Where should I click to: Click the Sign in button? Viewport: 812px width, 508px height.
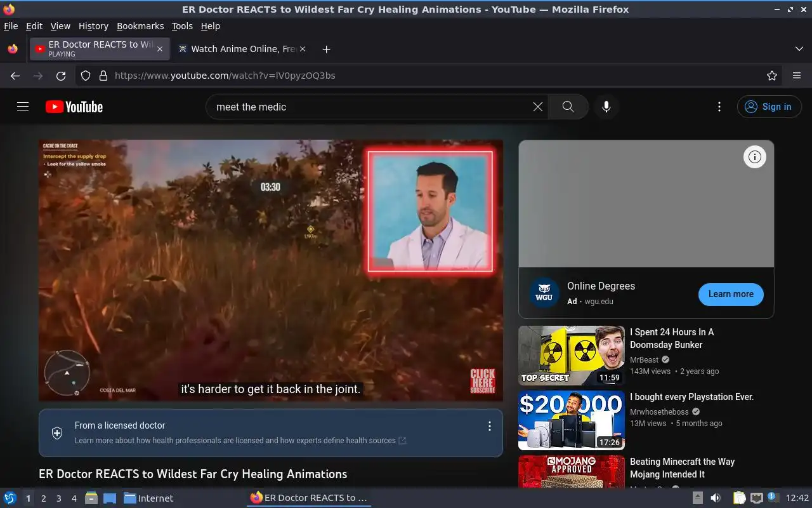pos(769,107)
